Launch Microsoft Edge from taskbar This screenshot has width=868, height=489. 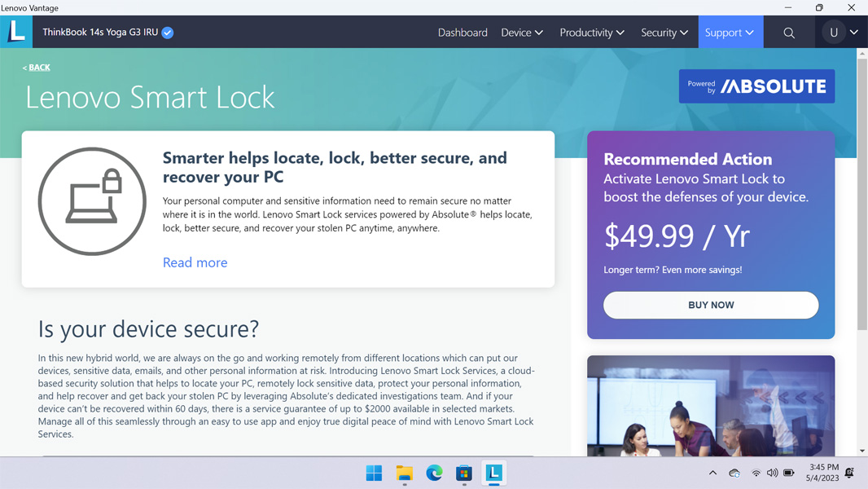[434, 473]
